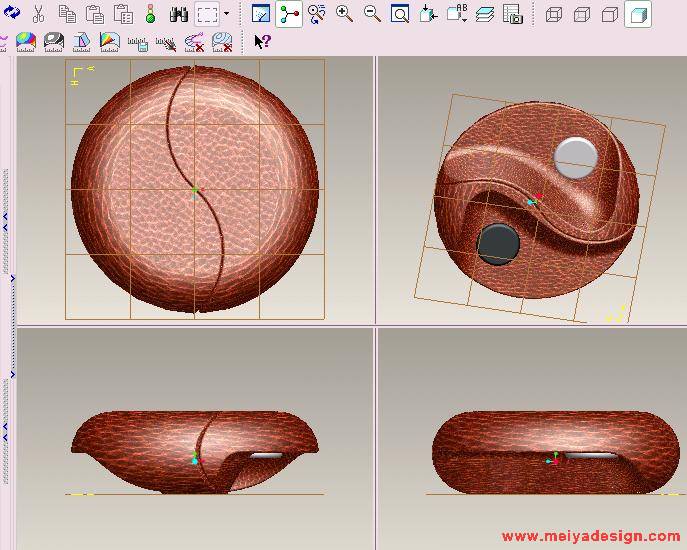
Task: Click the top view circular model
Action: [195, 189]
